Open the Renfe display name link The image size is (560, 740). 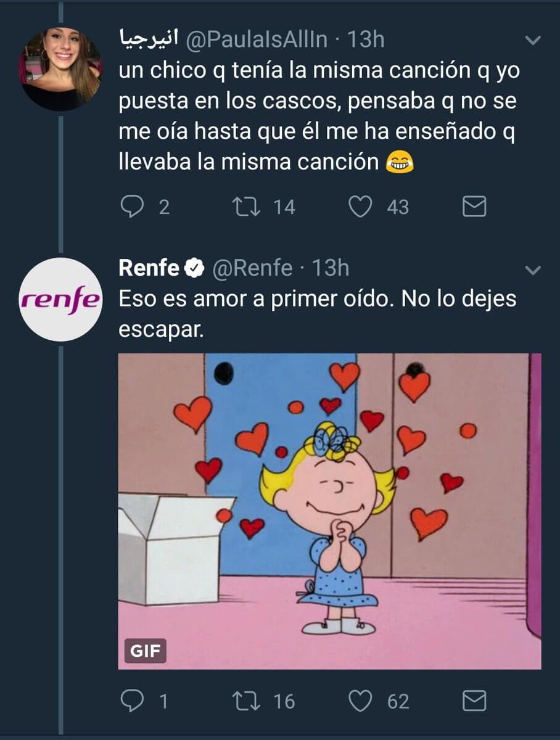[149, 268]
